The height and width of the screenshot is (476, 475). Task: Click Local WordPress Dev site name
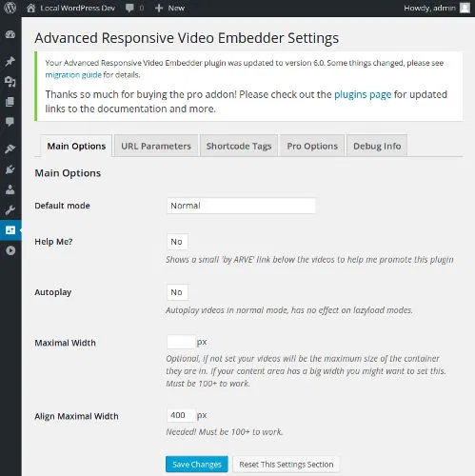click(x=77, y=8)
